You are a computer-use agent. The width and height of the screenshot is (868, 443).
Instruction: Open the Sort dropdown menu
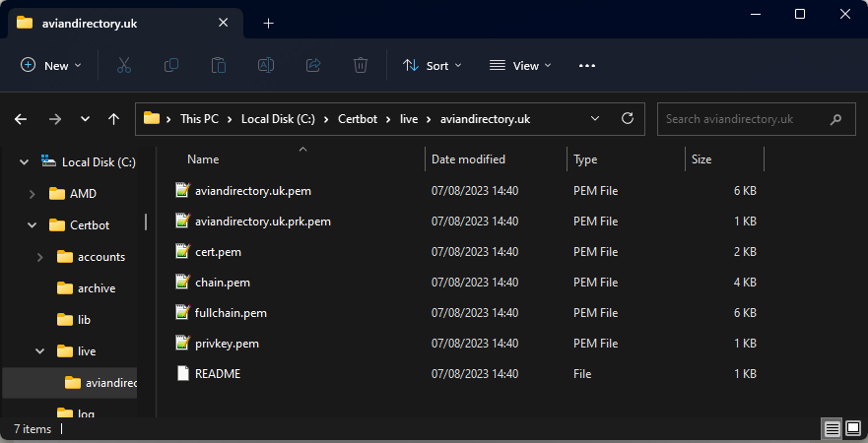coord(427,65)
